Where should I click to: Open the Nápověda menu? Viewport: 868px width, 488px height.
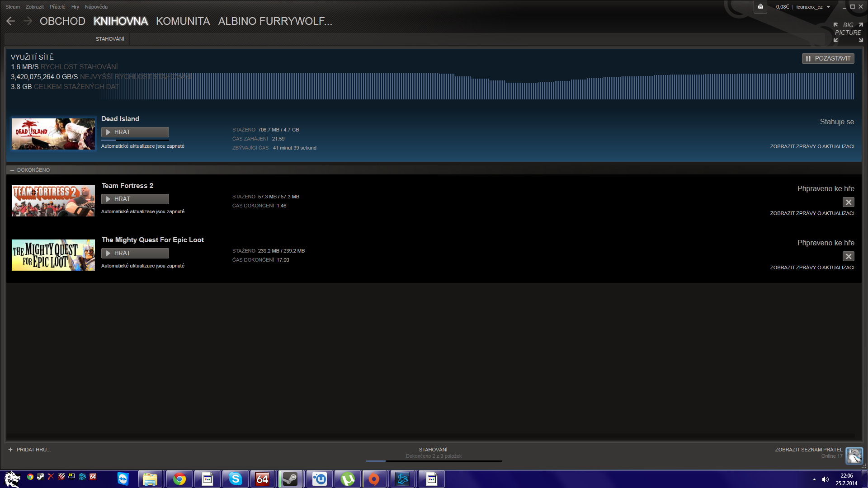coord(96,7)
